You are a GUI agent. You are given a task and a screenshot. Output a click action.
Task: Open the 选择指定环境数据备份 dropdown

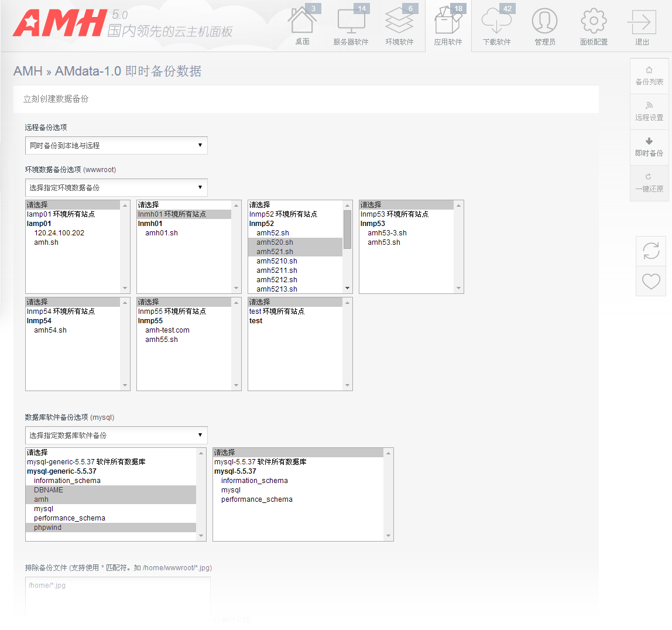click(116, 188)
